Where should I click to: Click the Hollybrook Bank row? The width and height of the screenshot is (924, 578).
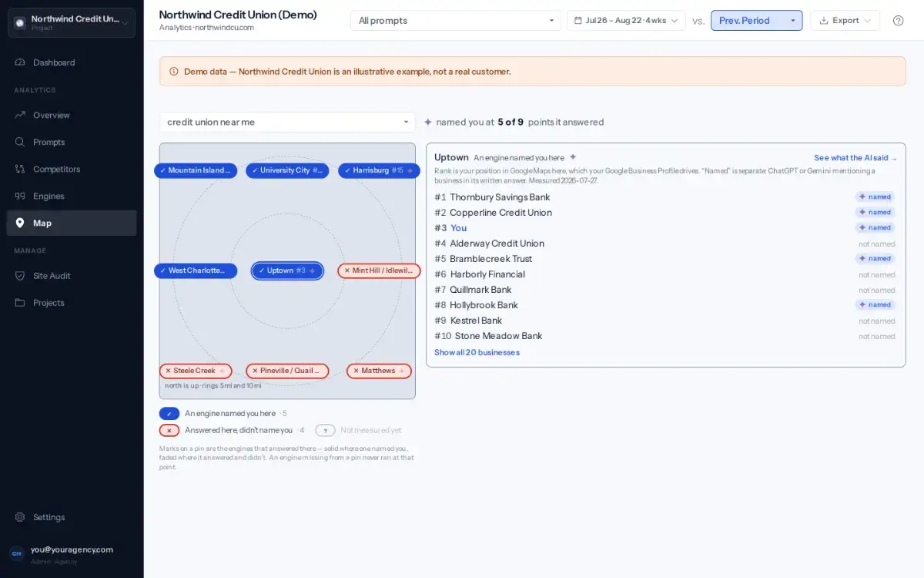[665, 305]
